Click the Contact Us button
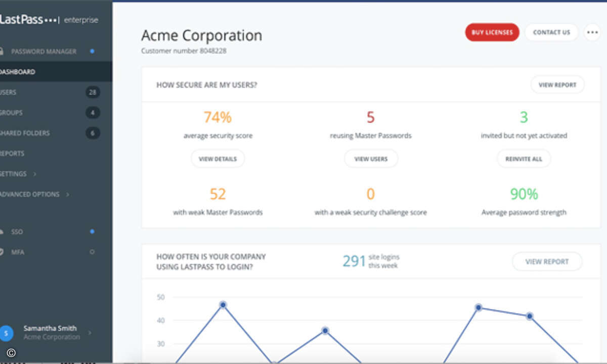Image resolution: width=607 pixels, height=364 pixels. coord(551,32)
